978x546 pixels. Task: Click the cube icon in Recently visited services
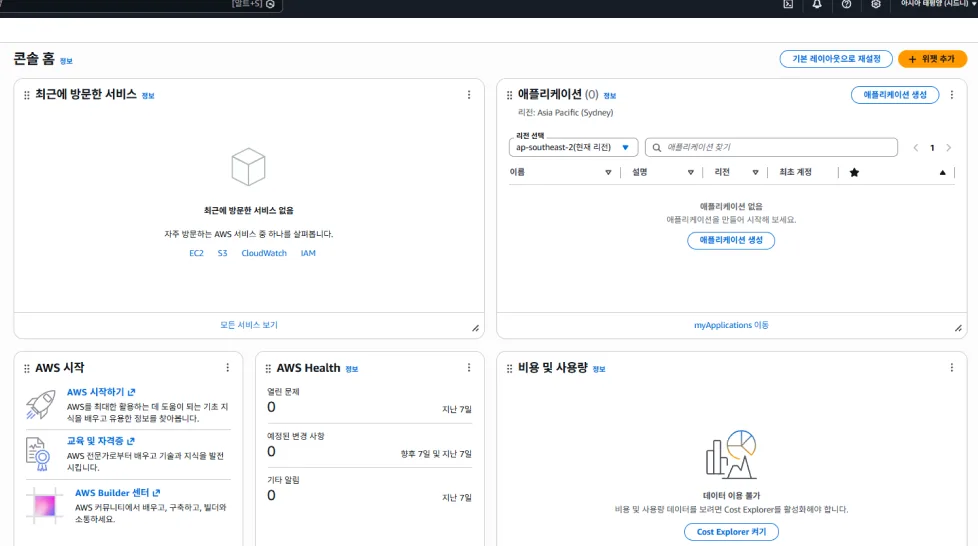coord(248,167)
